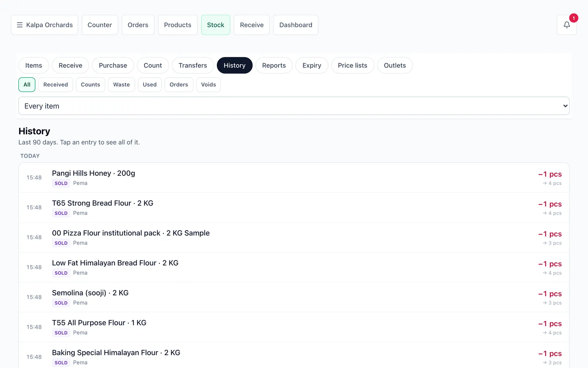Open the T65 Strong Bread Flour entry
Screen dimensions: 588x368
tap(294, 208)
